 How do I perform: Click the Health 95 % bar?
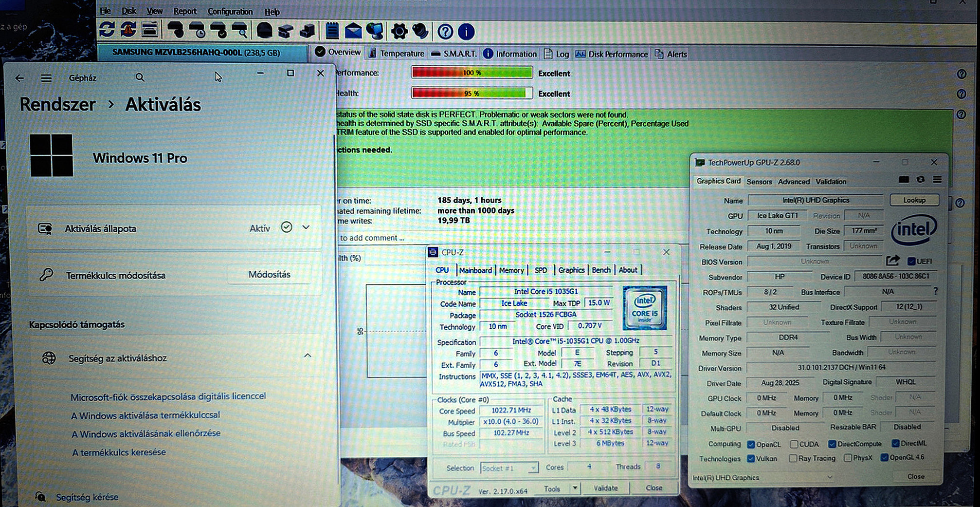click(472, 93)
